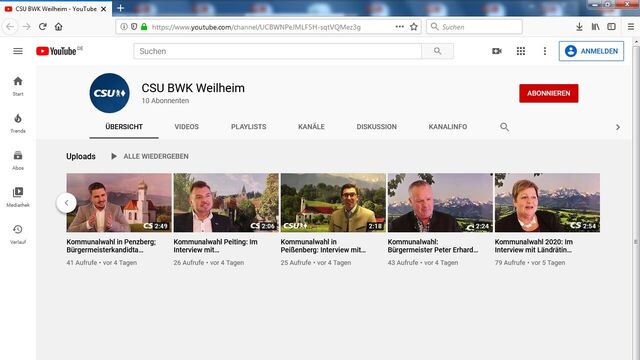Open Start in the left sidebar
640x360 pixels.
tap(18, 86)
